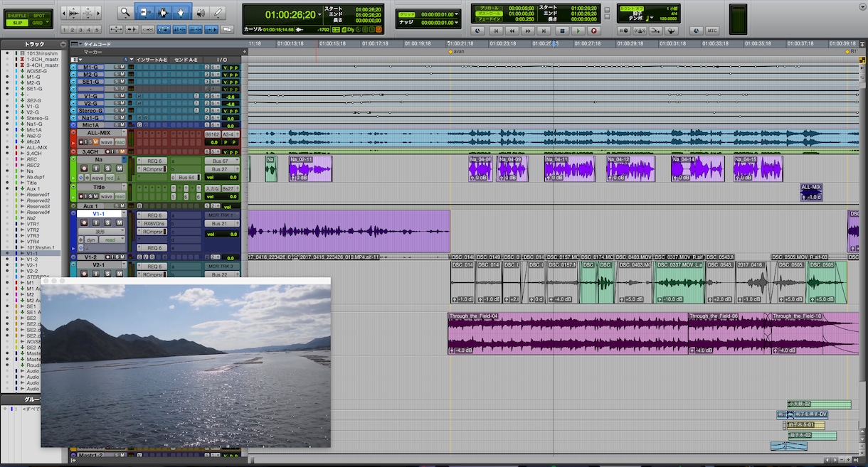Screen dimensions: 868x467
Task: Select the Zoomer magnifier tool
Action: tap(125, 12)
